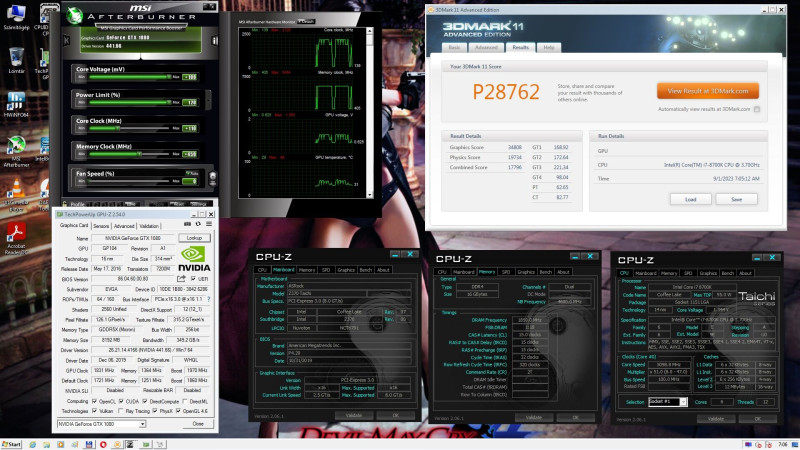
Task: Click the Core Clock offset value field
Action: point(190,129)
